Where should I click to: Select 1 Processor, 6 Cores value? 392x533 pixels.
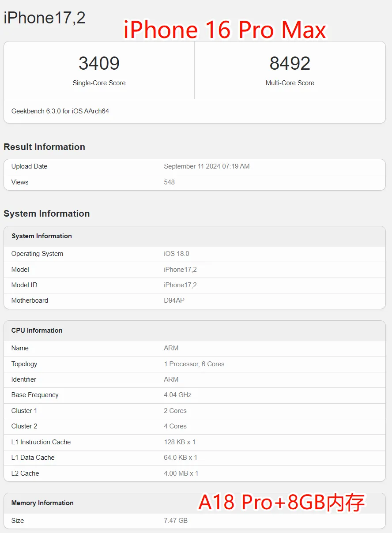194,364
